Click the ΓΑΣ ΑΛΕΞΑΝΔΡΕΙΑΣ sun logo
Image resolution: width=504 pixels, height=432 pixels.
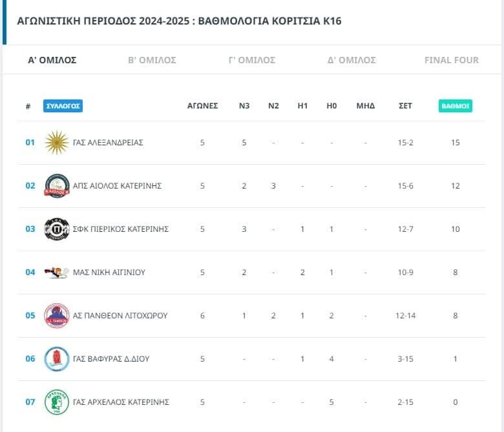point(56,143)
